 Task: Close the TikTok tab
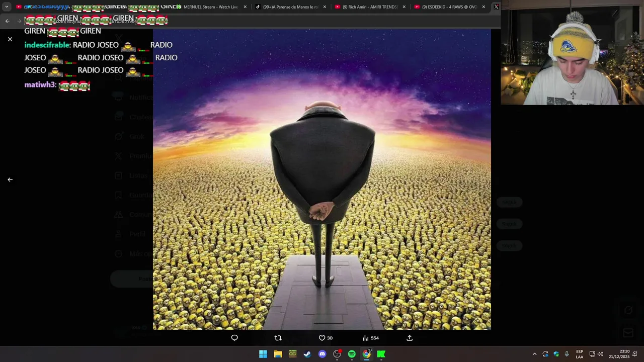point(325,7)
